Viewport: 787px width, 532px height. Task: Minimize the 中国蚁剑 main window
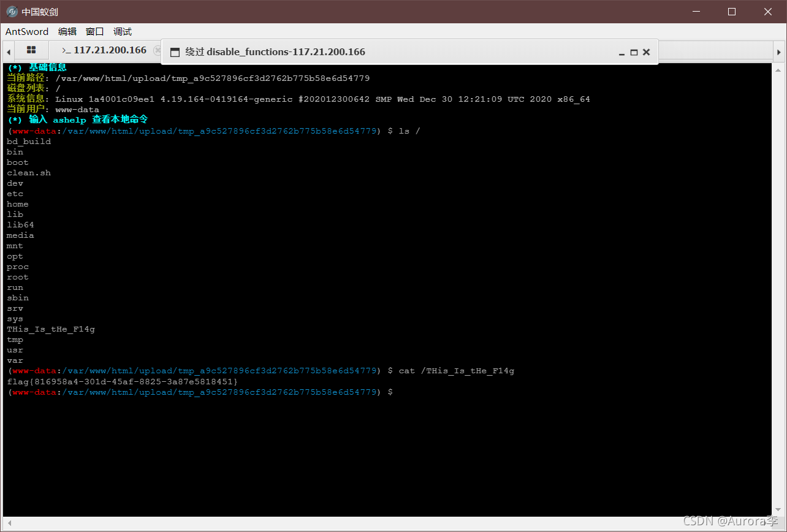coord(696,12)
